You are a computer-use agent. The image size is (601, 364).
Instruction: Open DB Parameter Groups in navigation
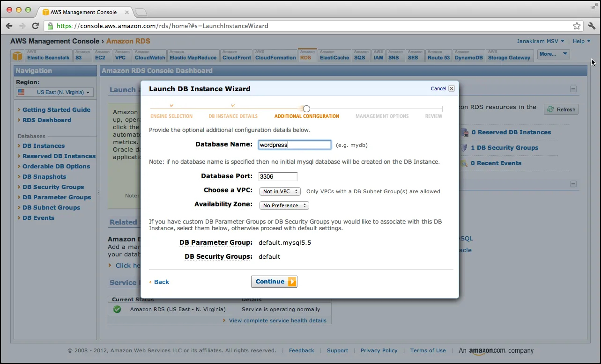[57, 197]
